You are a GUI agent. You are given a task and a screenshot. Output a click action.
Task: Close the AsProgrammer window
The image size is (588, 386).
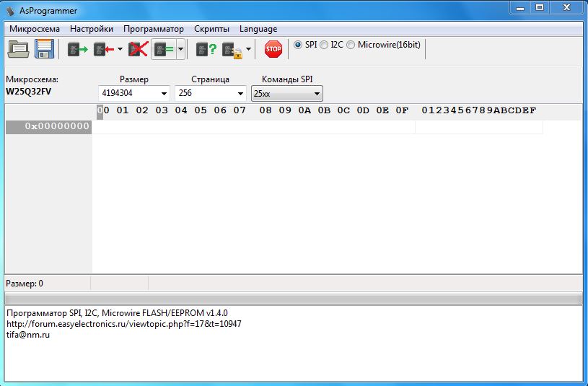[x=566, y=7]
